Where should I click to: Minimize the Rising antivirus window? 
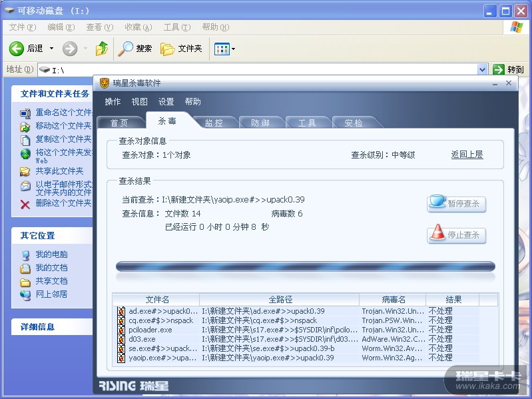tap(495, 83)
